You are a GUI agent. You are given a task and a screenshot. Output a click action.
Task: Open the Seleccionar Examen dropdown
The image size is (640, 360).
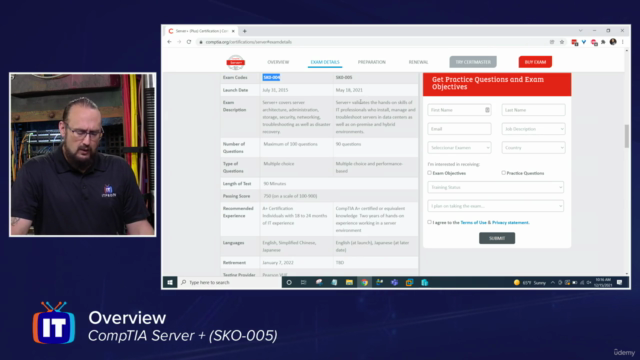point(459,148)
